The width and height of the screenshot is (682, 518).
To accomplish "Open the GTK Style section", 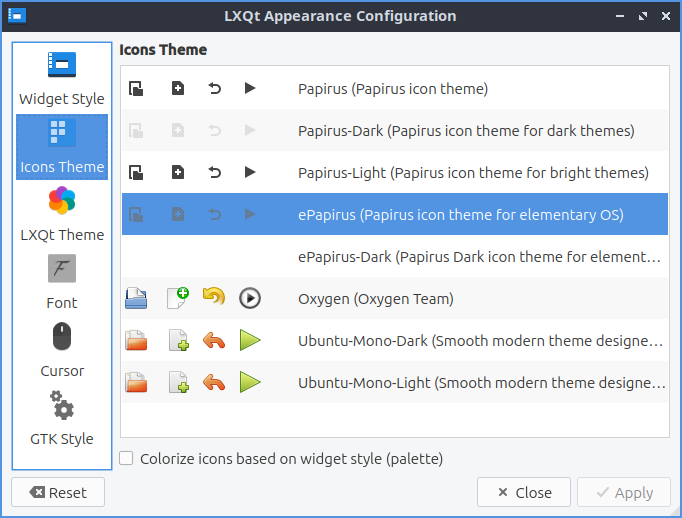I will (61, 419).
